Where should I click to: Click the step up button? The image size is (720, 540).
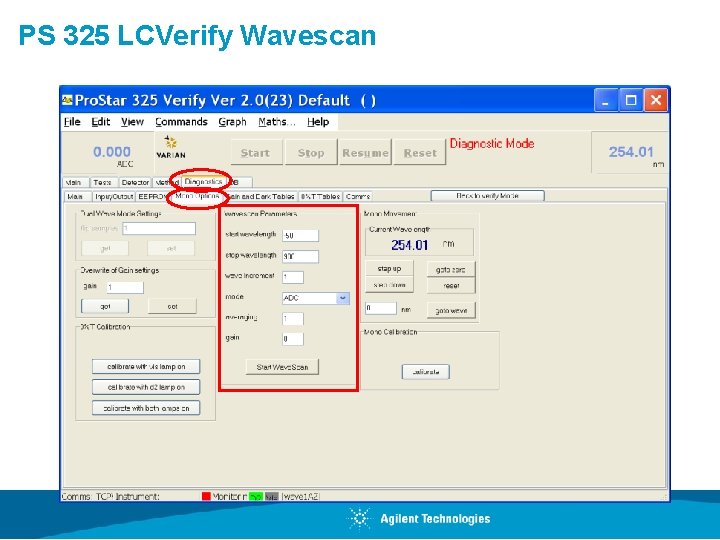389,269
